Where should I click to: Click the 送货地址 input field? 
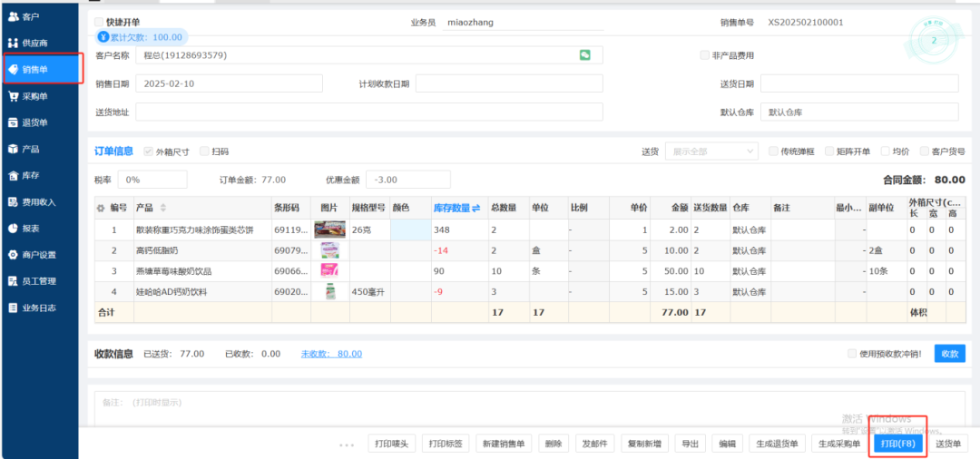pos(368,112)
